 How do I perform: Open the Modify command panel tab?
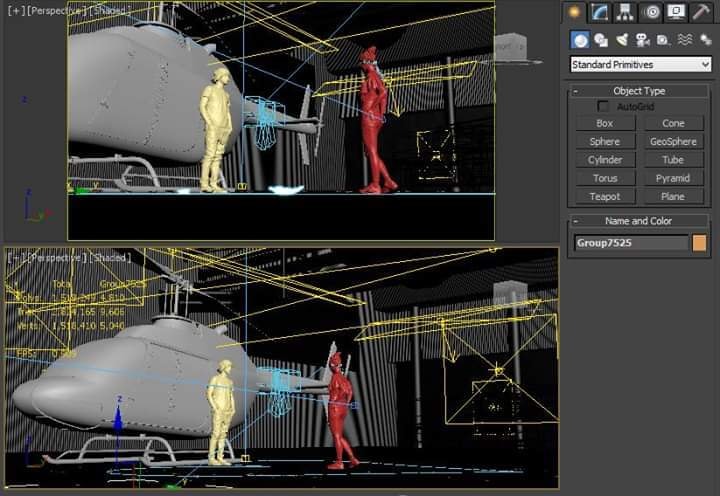point(600,12)
